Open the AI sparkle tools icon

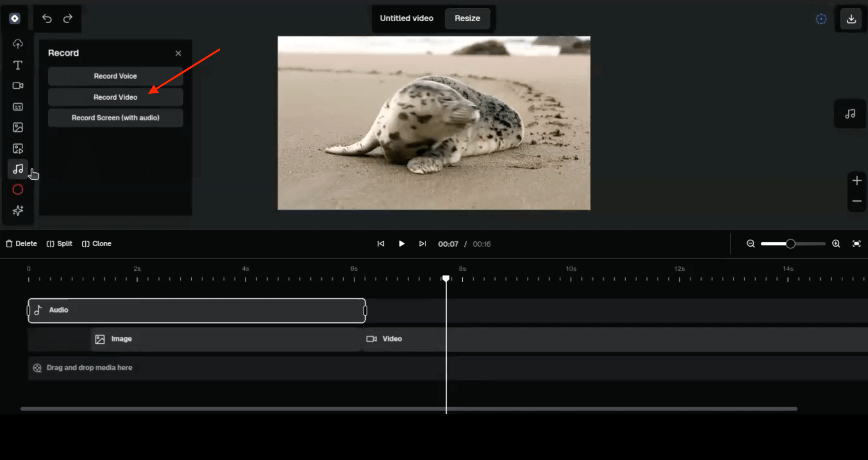(18, 211)
